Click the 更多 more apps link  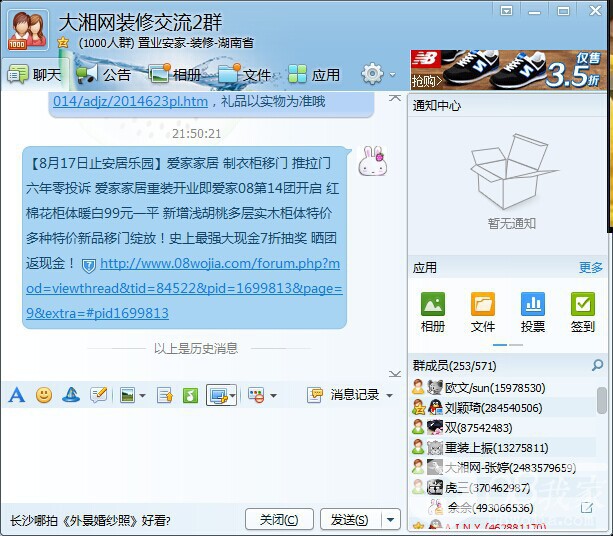pyautogui.click(x=590, y=268)
